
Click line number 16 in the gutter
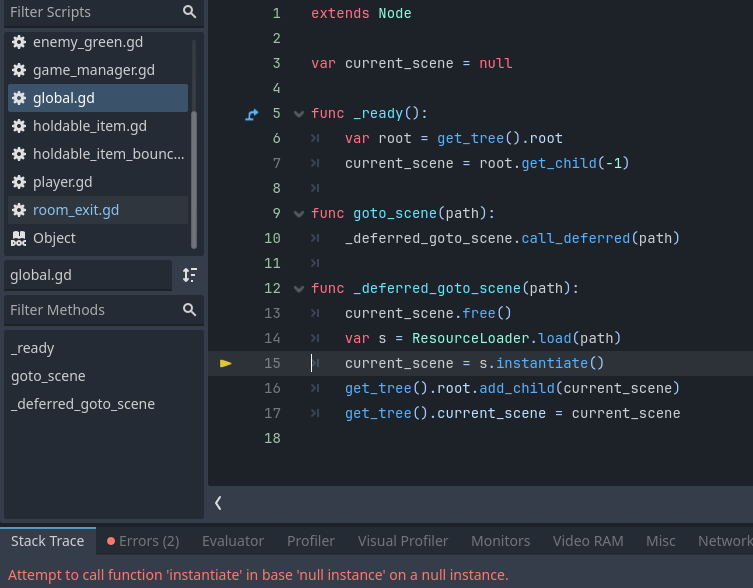pos(272,388)
